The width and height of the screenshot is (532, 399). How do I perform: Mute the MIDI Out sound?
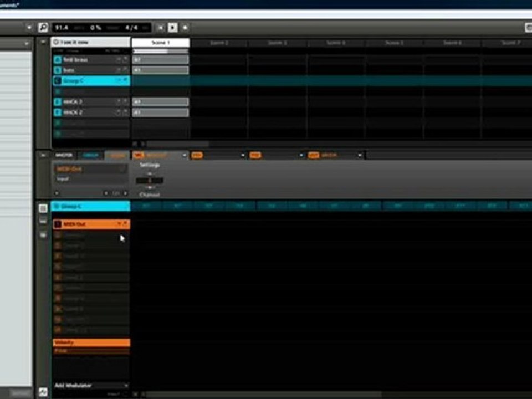tap(119, 224)
